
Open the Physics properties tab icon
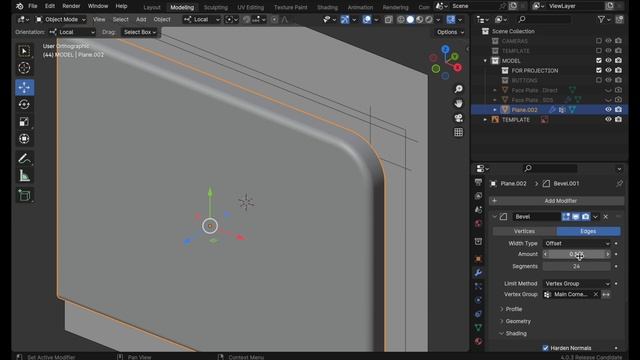(x=478, y=300)
